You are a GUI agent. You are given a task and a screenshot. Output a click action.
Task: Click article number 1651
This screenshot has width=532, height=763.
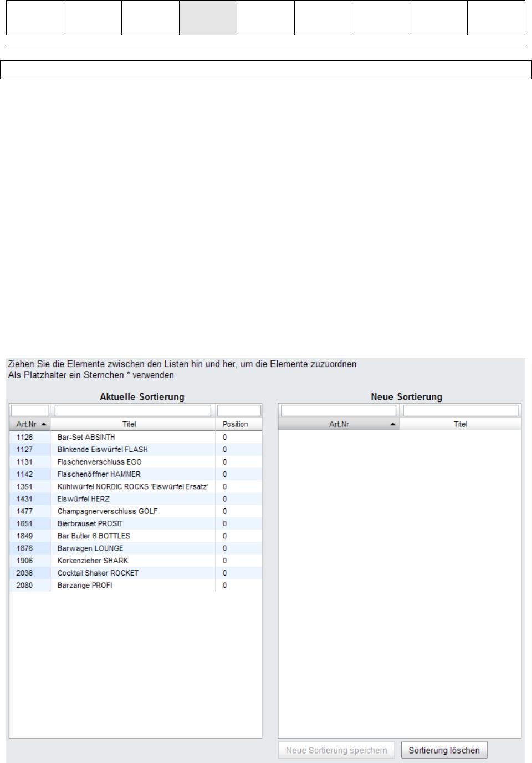(24, 523)
